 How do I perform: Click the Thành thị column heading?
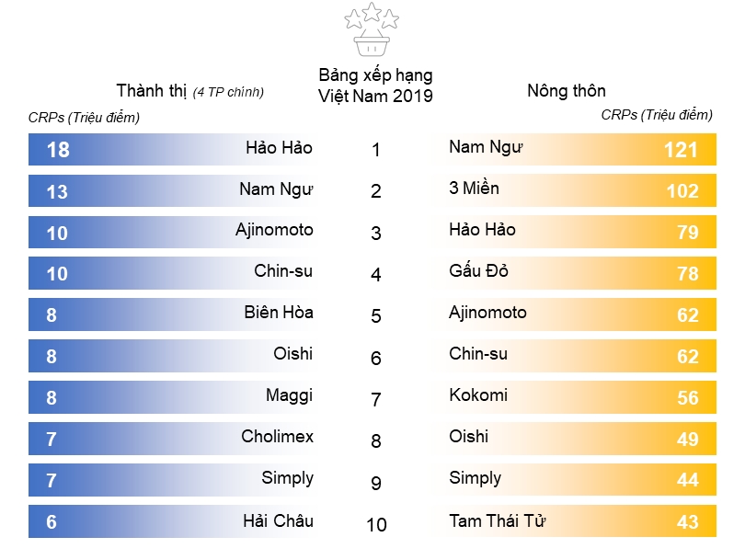[190, 91]
